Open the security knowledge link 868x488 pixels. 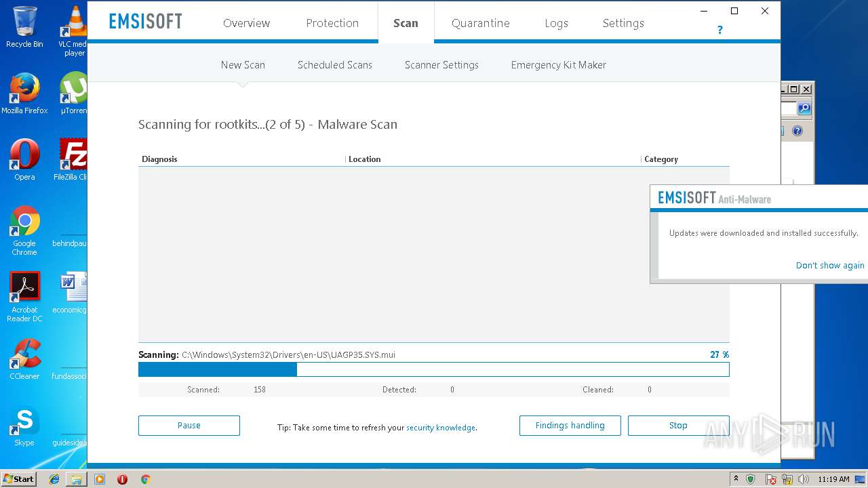point(441,428)
